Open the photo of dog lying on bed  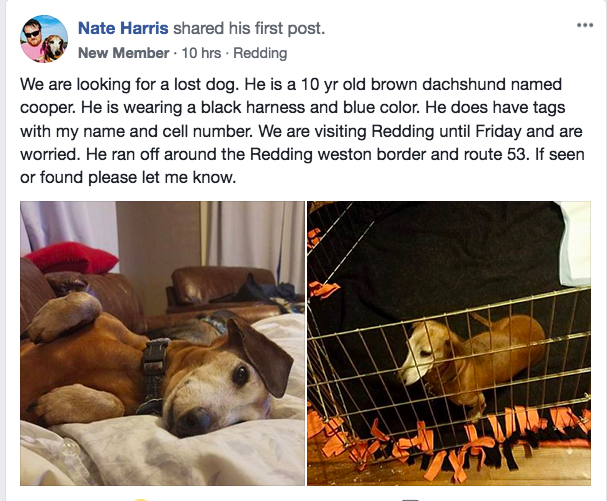pos(163,343)
